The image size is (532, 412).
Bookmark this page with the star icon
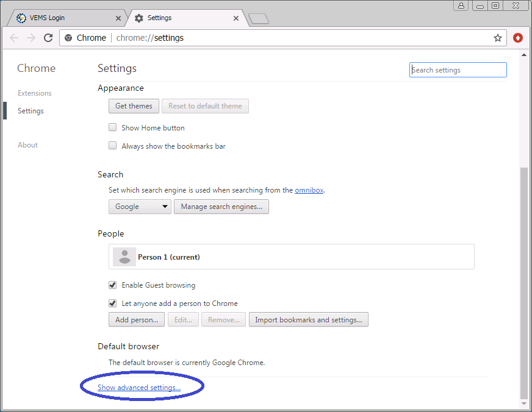498,38
